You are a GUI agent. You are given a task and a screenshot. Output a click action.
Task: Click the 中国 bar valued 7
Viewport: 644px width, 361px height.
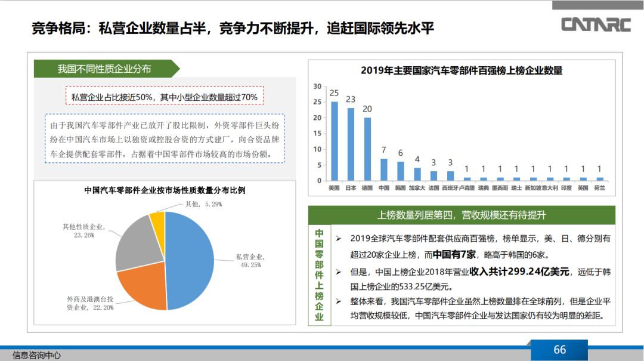(x=384, y=170)
